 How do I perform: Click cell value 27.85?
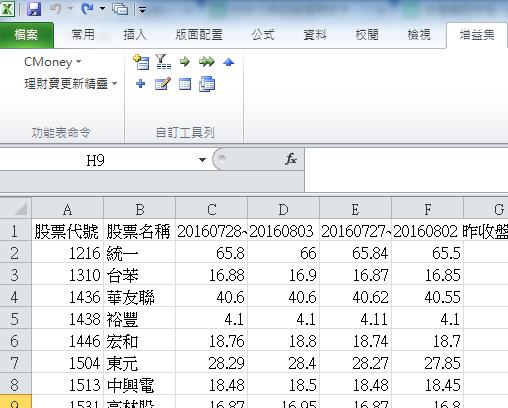click(x=428, y=363)
